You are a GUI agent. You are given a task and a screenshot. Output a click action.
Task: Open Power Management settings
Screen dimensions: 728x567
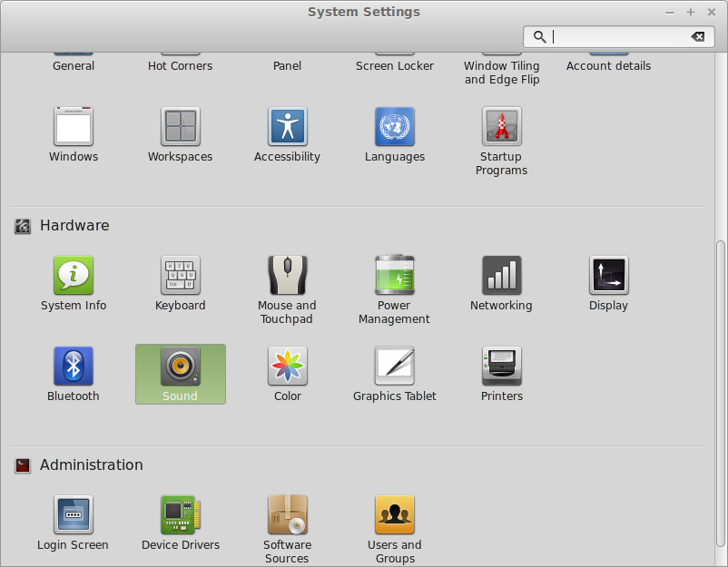click(x=395, y=290)
